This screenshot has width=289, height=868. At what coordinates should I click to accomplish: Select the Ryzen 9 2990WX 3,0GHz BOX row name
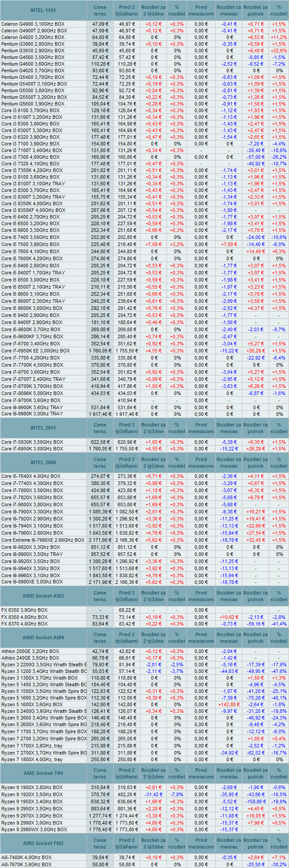(34, 829)
